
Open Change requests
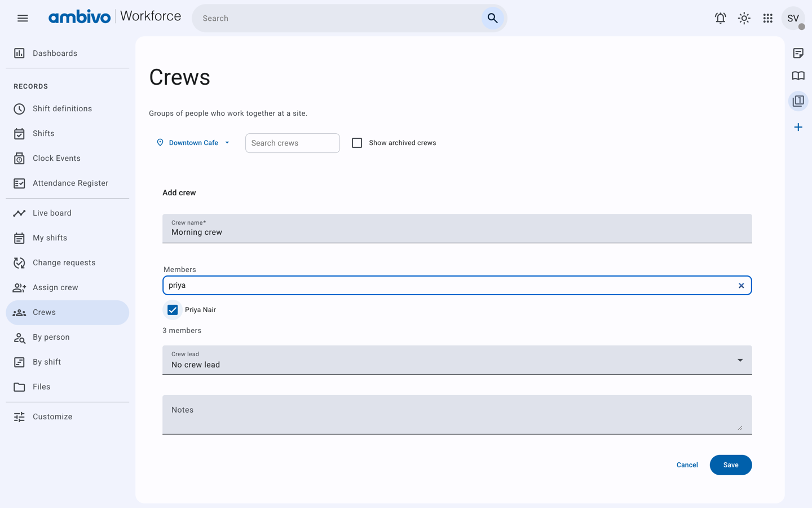pos(68,262)
